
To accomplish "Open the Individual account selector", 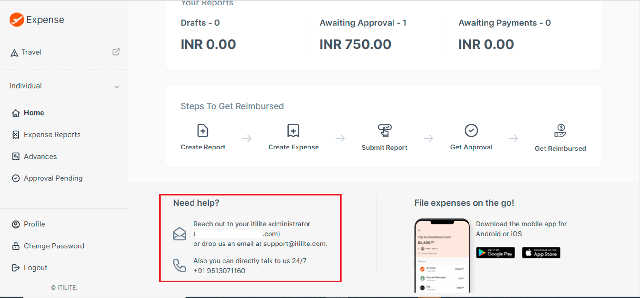I will click(64, 86).
